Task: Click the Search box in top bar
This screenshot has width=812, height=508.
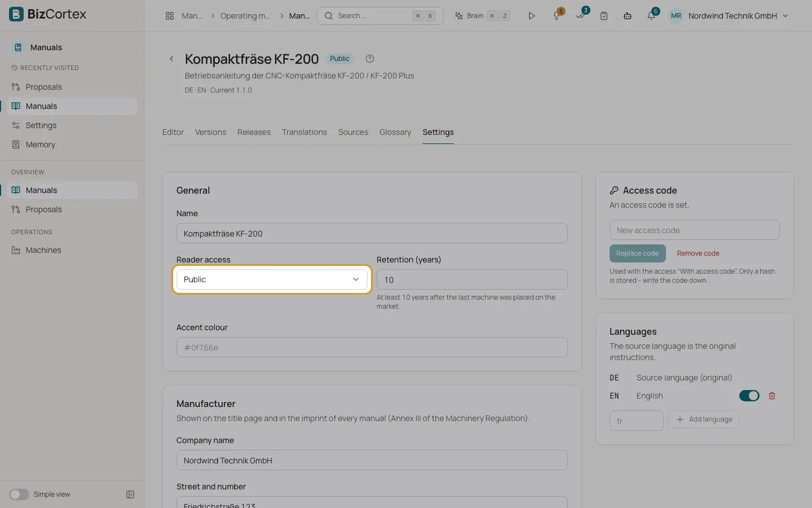Action: 380,16
